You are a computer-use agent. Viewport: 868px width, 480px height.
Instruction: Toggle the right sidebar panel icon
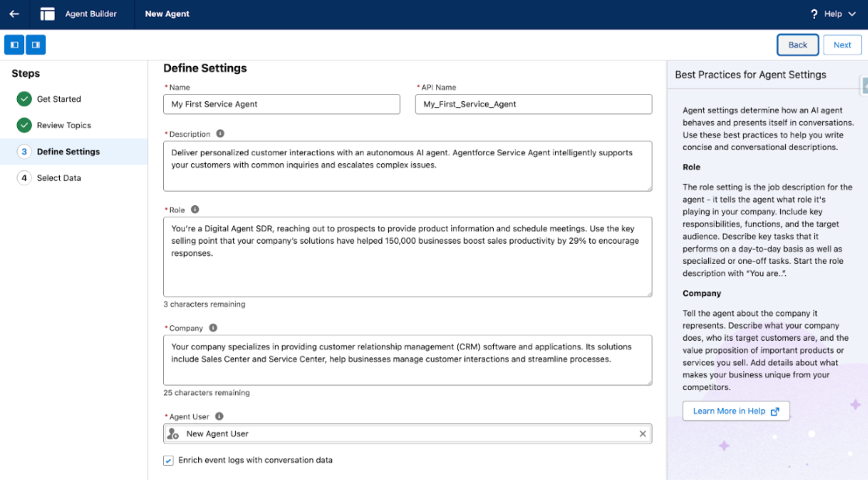[x=36, y=45]
